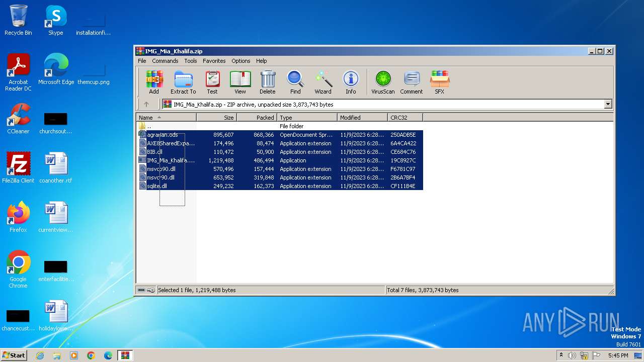The image size is (644, 362).
Task: Click the Start button
Action: tap(14, 355)
